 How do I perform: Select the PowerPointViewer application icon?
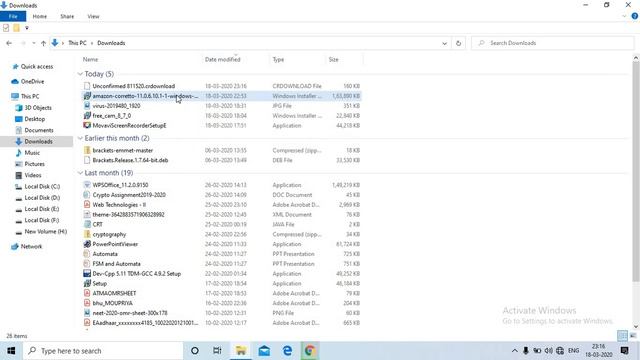[87, 244]
